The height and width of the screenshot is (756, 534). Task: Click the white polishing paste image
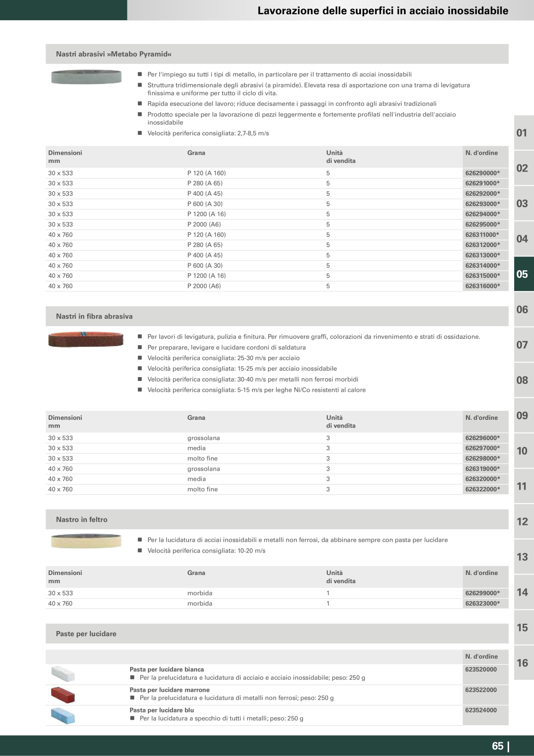click(x=62, y=673)
